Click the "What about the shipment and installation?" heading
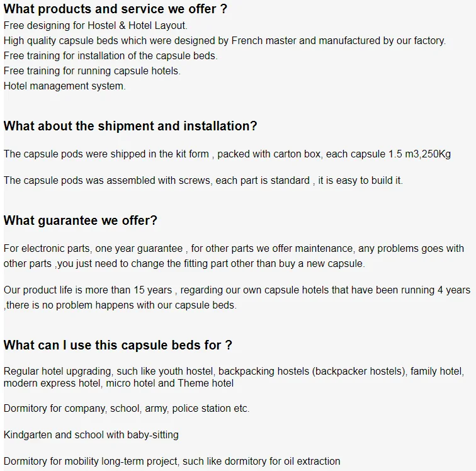This screenshot has height=471, width=476. coord(130,126)
